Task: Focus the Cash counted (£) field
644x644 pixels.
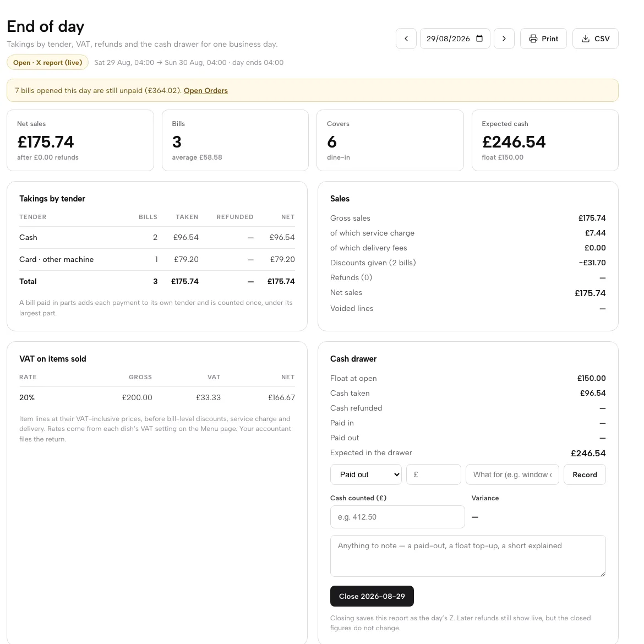Action: (397, 517)
